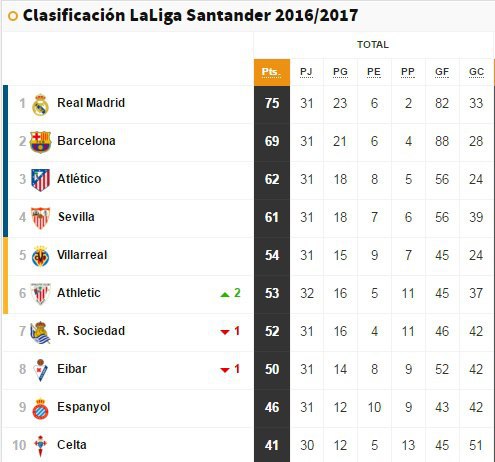The height and width of the screenshot is (462, 495).
Task: Click the PG column header
Action: click(340, 72)
